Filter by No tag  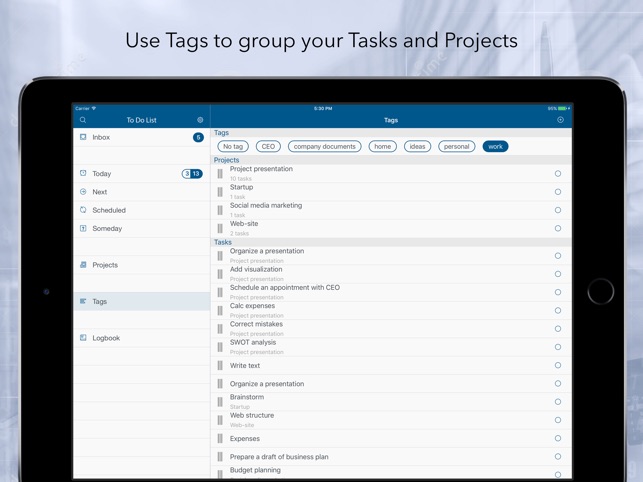coord(233,146)
